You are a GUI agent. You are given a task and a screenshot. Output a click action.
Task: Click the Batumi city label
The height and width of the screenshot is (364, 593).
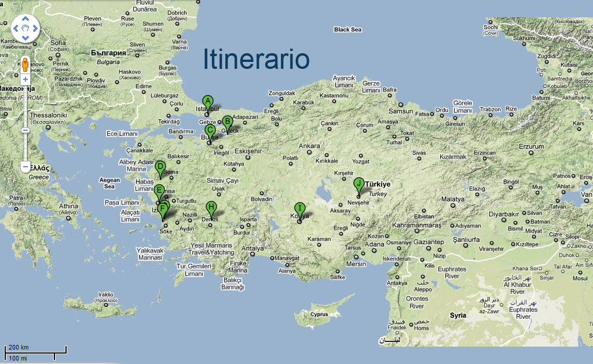(x=541, y=98)
